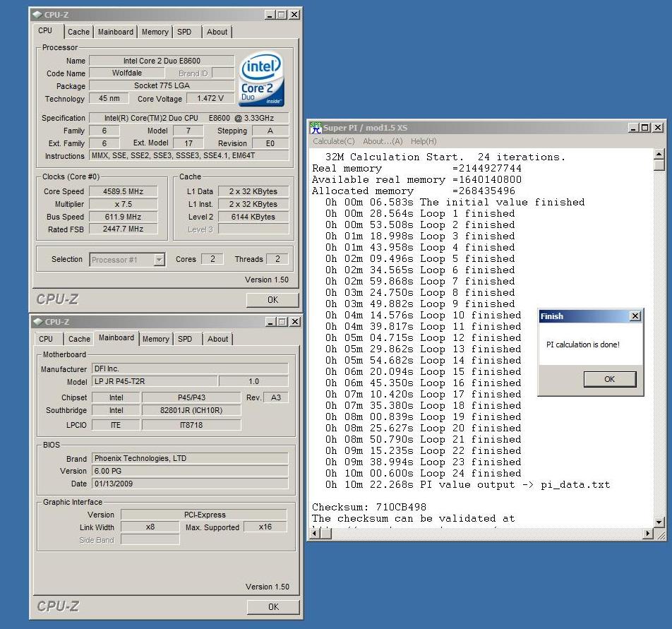Click the Intel Core 2 Duo logo
672x629 pixels.
pyautogui.click(x=261, y=79)
